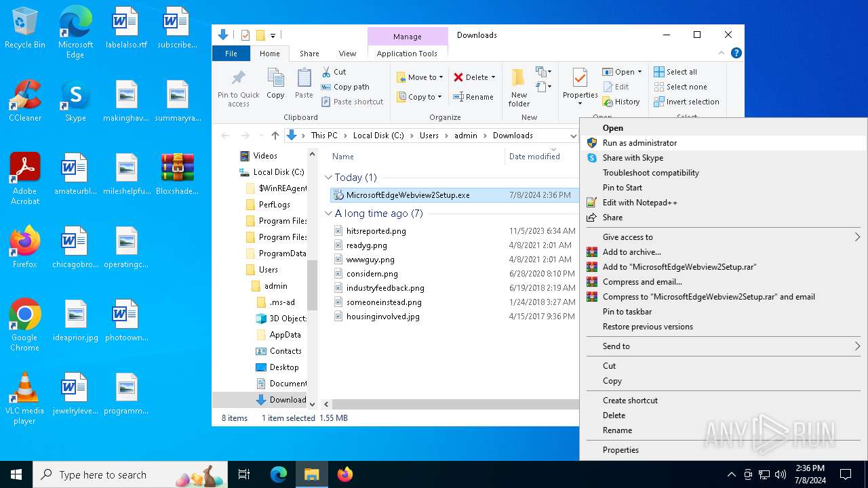
Task: Open Move to dropdown
Action: (420, 77)
